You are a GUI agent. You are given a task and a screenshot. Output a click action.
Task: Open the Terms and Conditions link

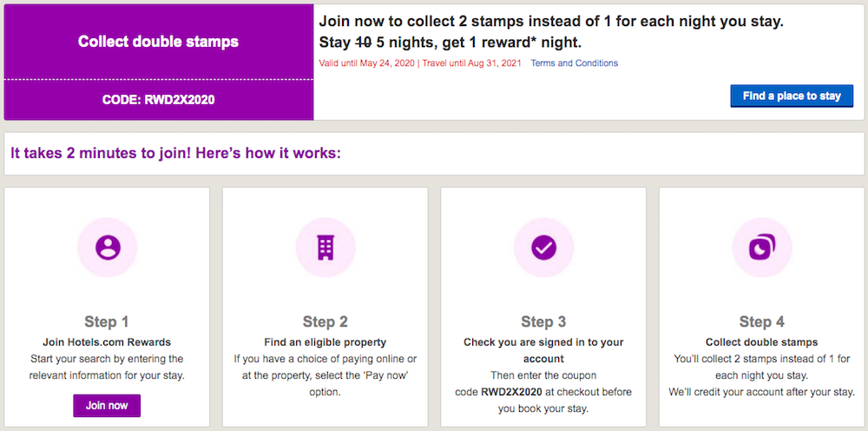click(x=574, y=63)
